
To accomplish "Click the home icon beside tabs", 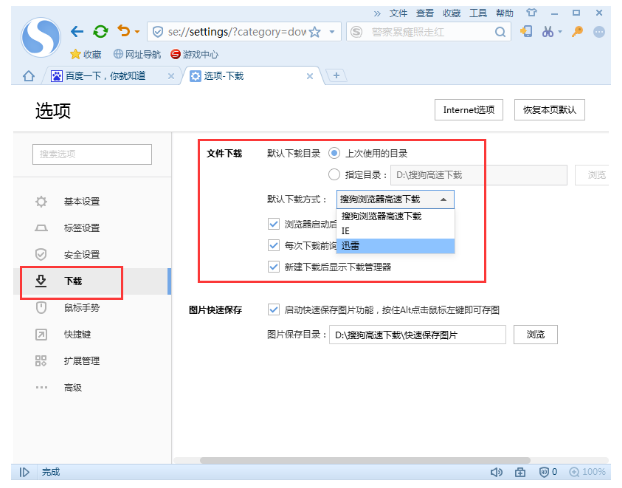I will point(29,76).
